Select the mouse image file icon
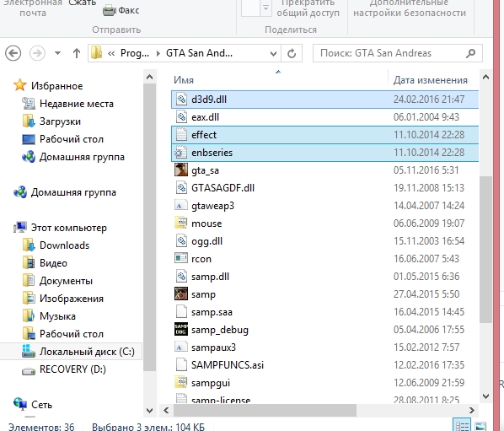Screen dimensions: 504x431 click(181, 223)
